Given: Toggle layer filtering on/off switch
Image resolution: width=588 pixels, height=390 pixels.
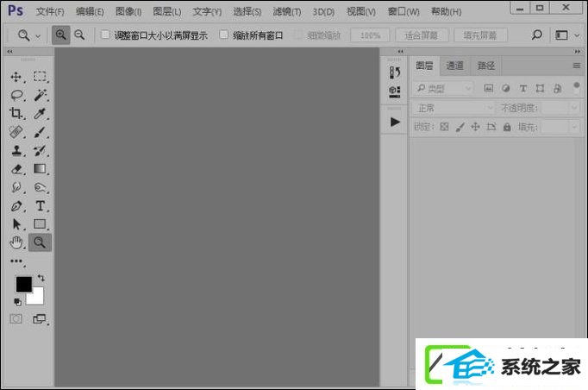Looking at the screenshot, I should click(x=577, y=88).
